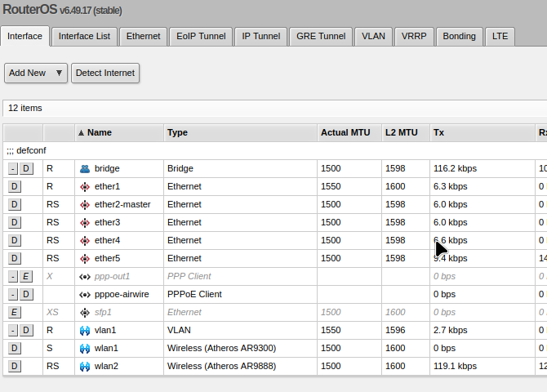Disable the wlan1 interface

(x=15, y=349)
